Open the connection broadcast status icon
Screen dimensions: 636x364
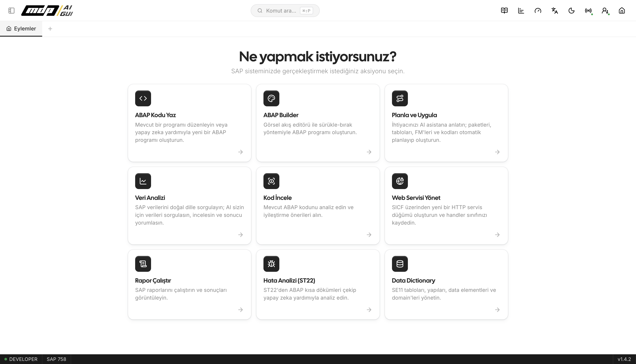588,11
